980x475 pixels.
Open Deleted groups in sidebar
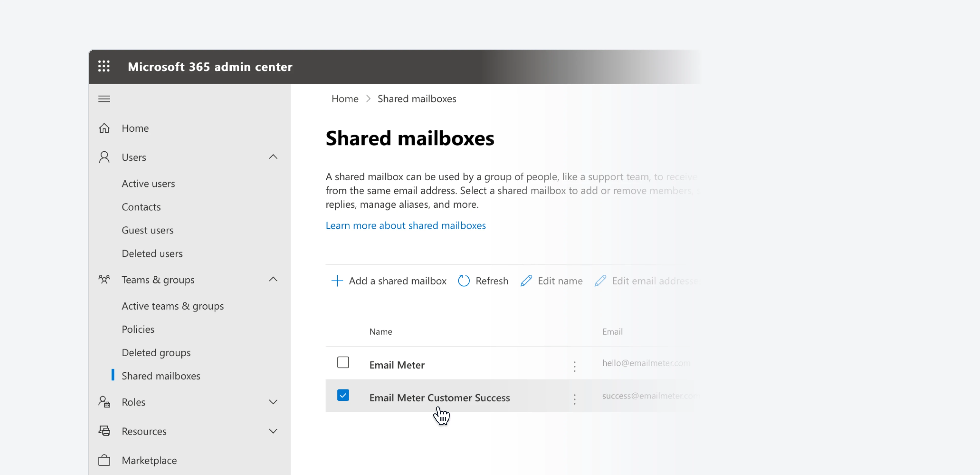pyautogui.click(x=156, y=352)
